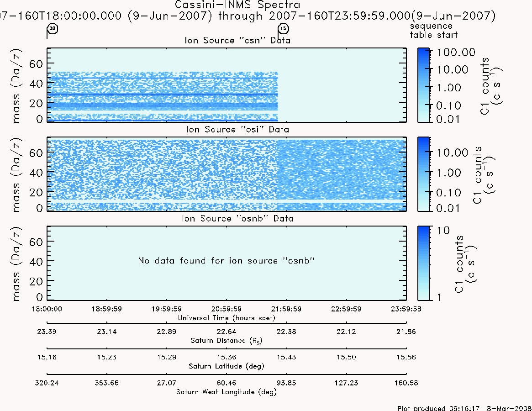Click the 100.00 label on csn color bar

456,52
